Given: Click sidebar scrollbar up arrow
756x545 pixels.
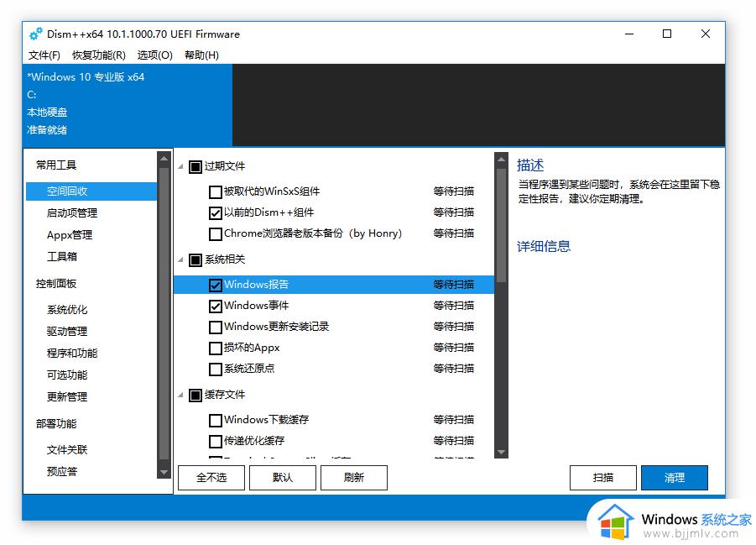Looking at the screenshot, I should [x=164, y=158].
